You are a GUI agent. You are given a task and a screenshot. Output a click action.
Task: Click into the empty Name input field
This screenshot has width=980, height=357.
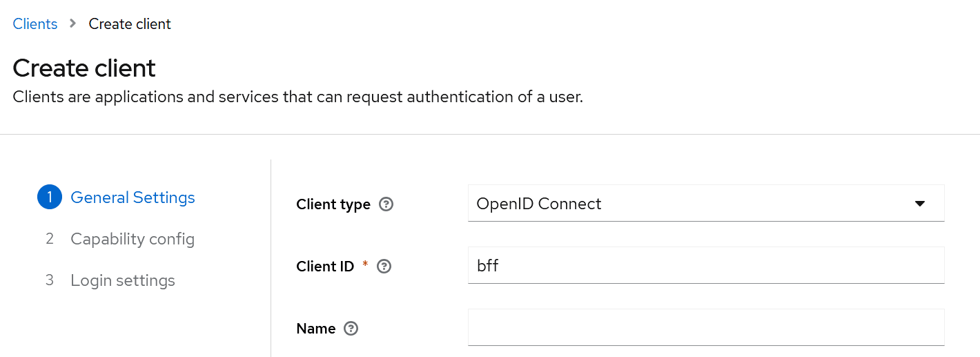(x=705, y=328)
